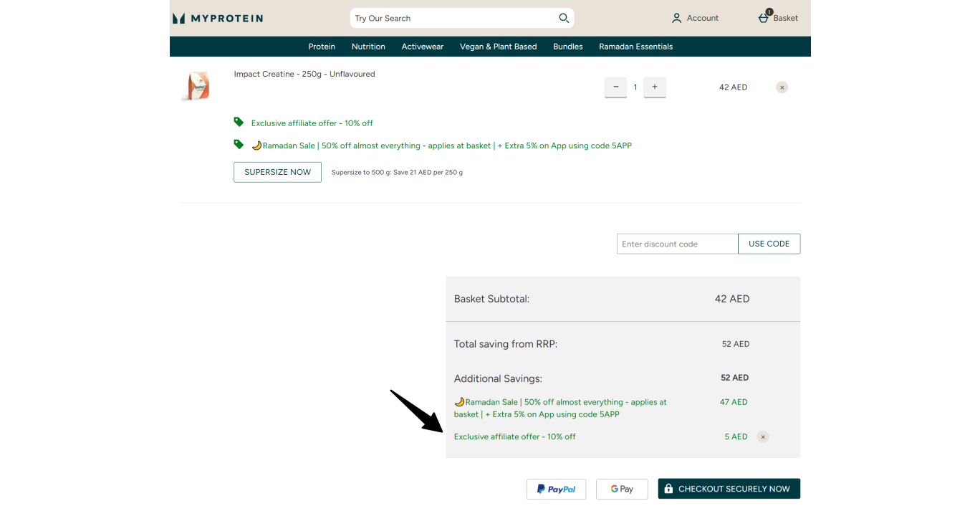This screenshot has width=980, height=516.
Task: Open the Vegan & Plant Based menu
Action: coord(499,47)
